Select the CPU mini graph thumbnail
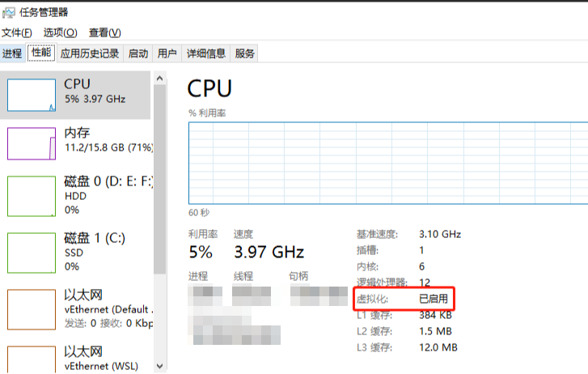The height and width of the screenshot is (374, 588). [32, 95]
